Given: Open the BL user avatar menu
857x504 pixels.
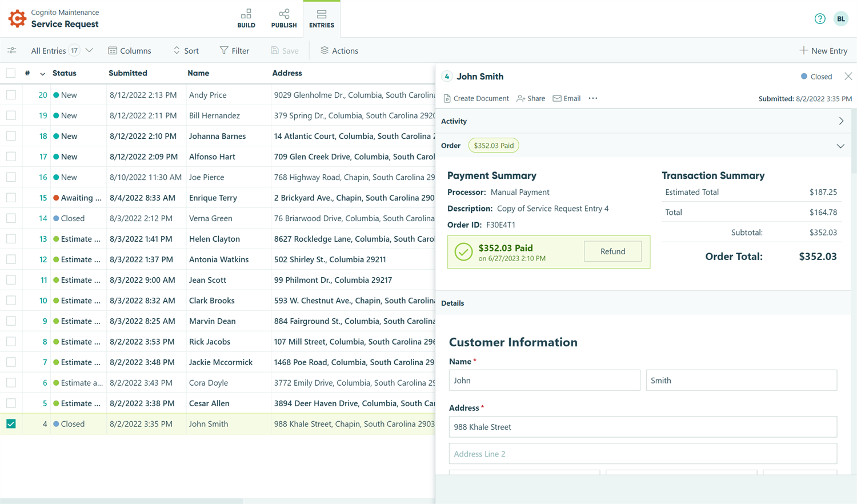Looking at the screenshot, I should point(841,19).
